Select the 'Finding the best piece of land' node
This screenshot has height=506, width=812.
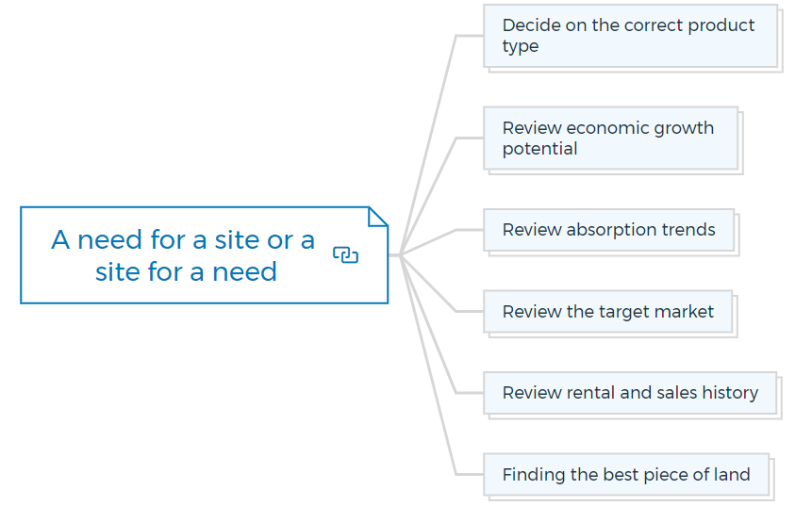pyautogui.click(x=626, y=475)
